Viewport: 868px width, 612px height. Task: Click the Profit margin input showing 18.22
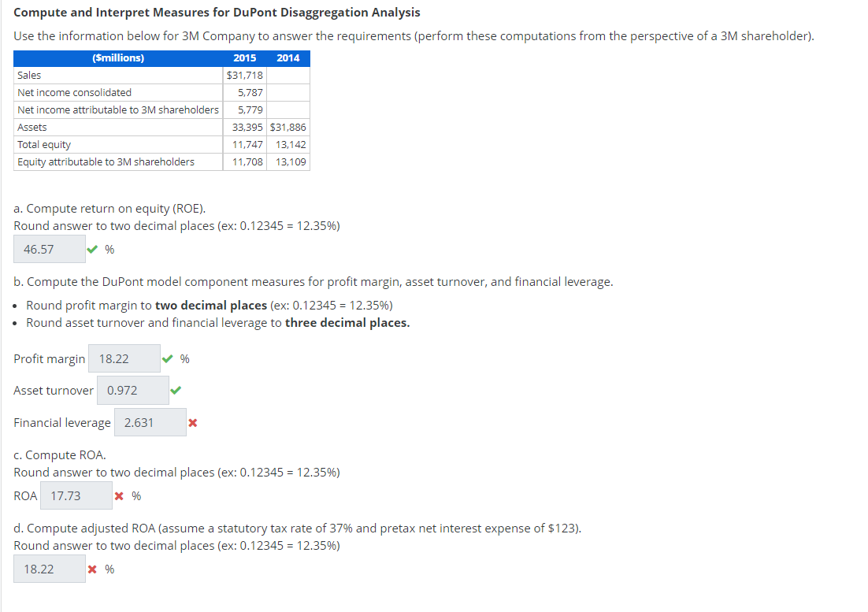click(124, 358)
